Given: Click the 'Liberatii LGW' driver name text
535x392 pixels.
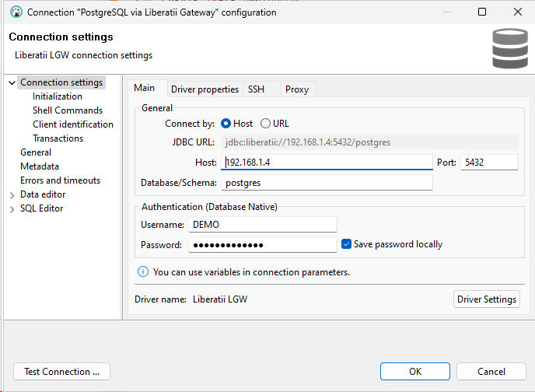Looking at the screenshot, I should pos(220,299).
